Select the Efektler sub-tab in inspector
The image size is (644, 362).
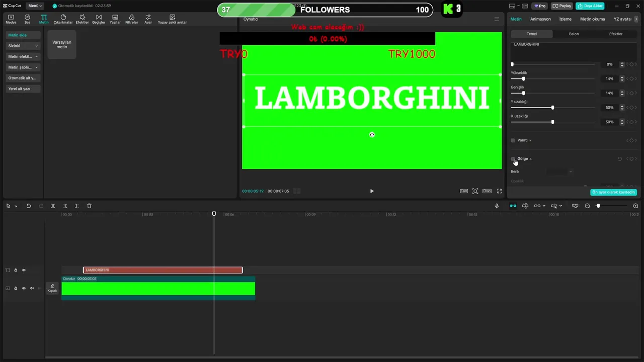[x=616, y=34]
